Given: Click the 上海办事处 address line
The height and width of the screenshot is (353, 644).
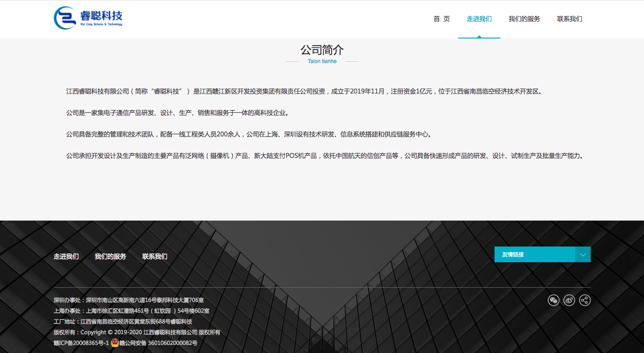Looking at the screenshot, I should (132, 311).
